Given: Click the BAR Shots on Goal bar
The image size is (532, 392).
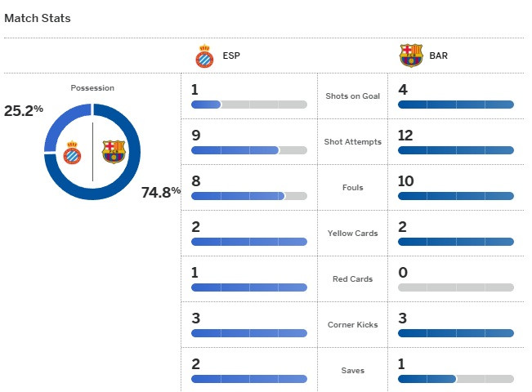Looking at the screenshot, I should point(456,105).
